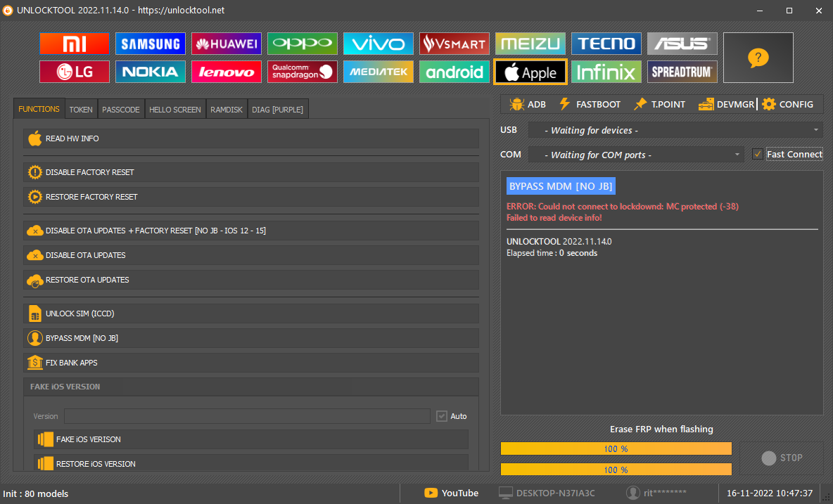Select the LG brand logo
Image resolution: width=833 pixels, height=504 pixels.
pos(75,72)
